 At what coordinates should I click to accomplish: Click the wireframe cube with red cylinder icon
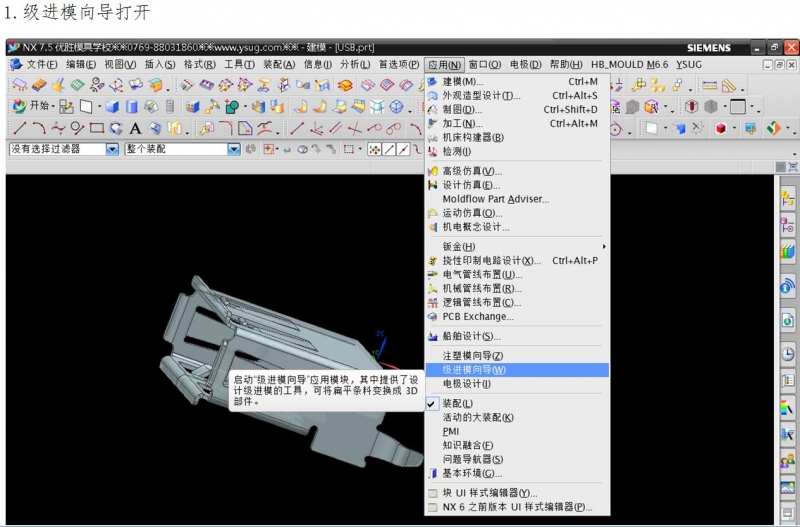[x=691, y=107]
